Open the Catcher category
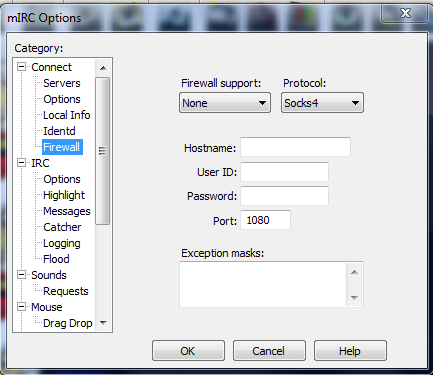Image resolution: width=433 pixels, height=375 pixels. tap(62, 227)
